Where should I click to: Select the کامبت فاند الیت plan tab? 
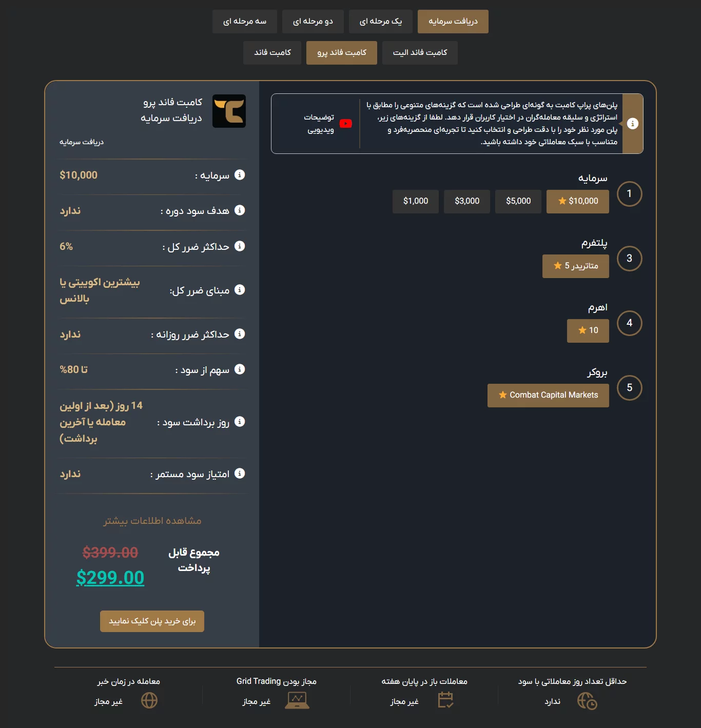click(420, 53)
